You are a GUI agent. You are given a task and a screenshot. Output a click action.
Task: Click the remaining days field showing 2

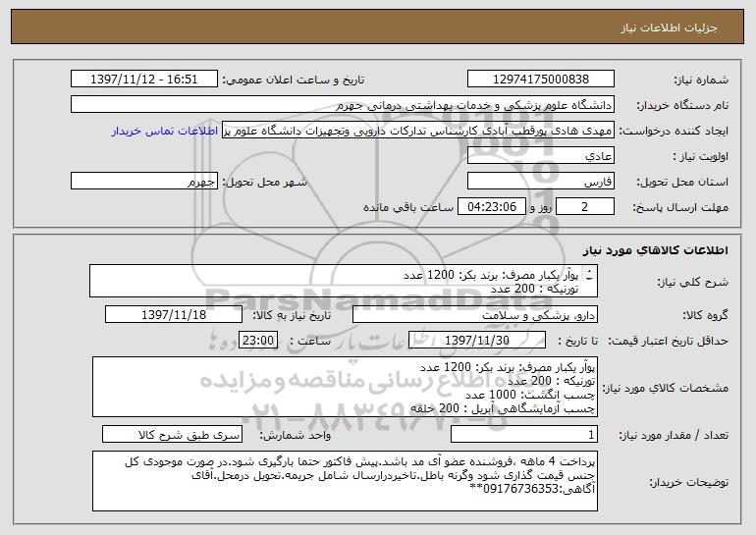(585, 207)
